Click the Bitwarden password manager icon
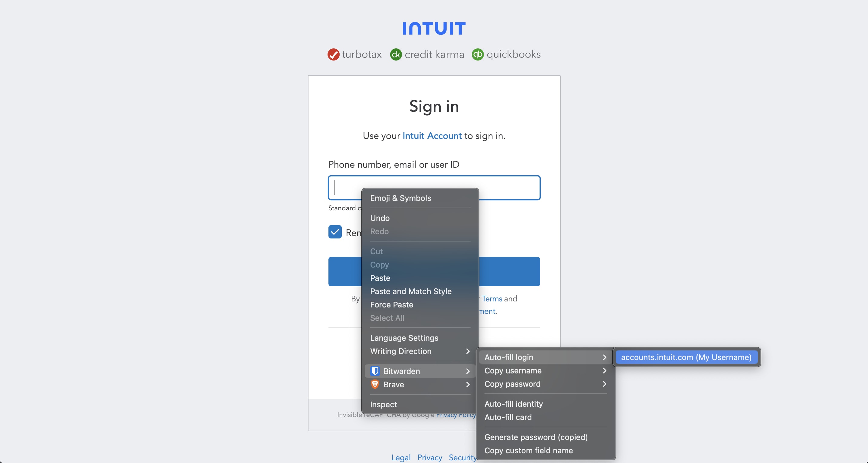Image resolution: width=868 pixels, height=463 pixels. (x=374, y=370)
